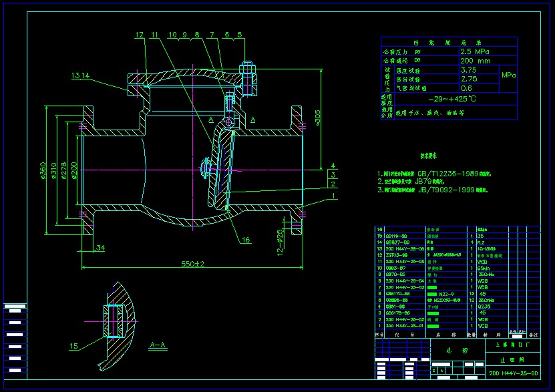The width and height of the screenshot is (555, 392).
Task: Click the ø305 height dimension text
Action: point(318,118)
